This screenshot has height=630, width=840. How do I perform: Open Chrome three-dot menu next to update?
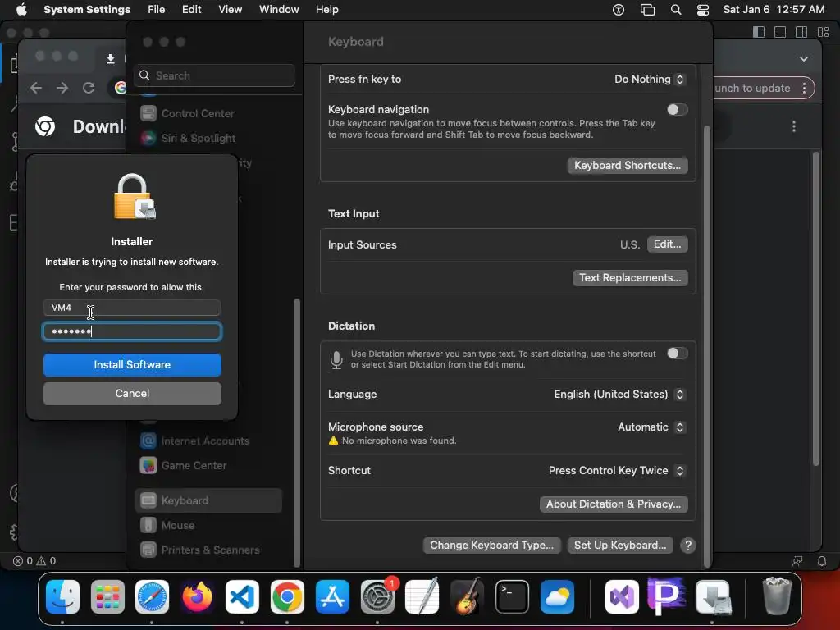pos(804,89)
